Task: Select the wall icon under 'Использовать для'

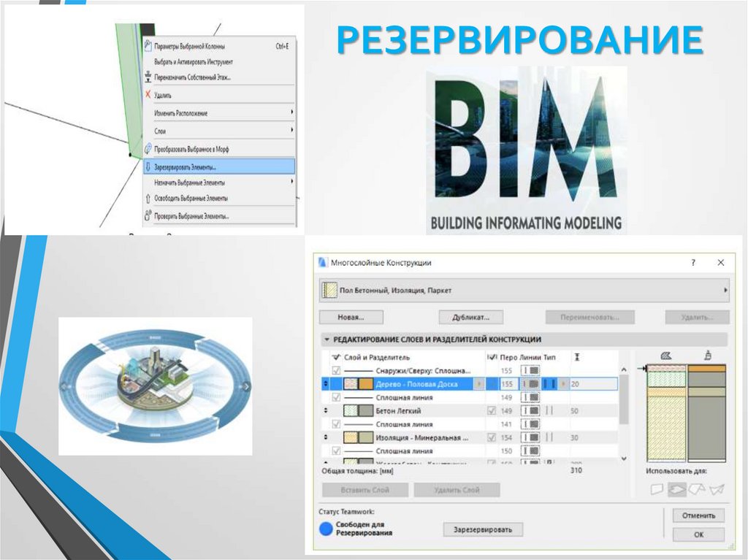Action: tap(657, 489)
